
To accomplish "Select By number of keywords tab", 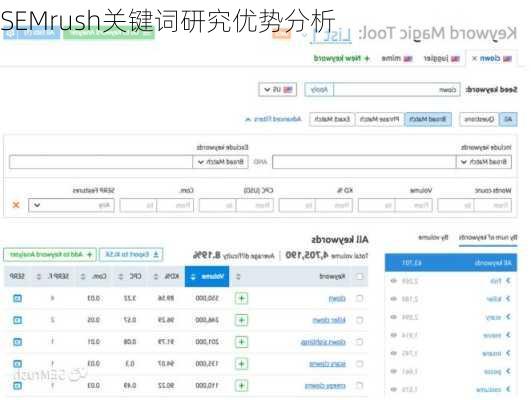I will click(488, 237).
